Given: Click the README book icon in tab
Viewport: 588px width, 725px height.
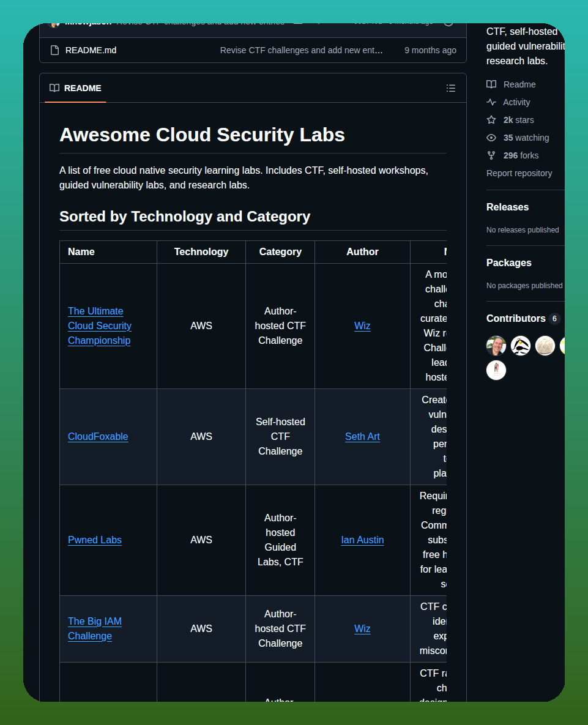Looking at the screenshot, I should tap(54, 88).
